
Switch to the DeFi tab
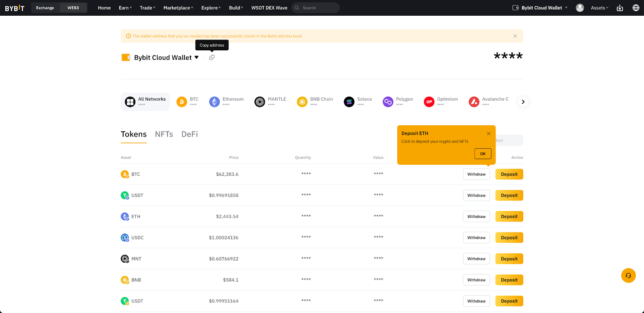pyautogui.click(x=190, y=135)
